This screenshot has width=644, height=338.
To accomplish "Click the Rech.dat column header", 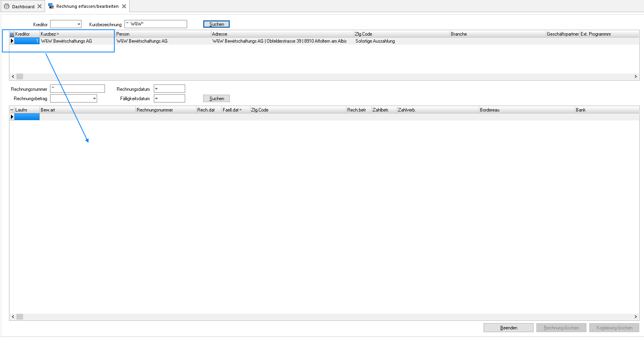I will tap(209, 110).
